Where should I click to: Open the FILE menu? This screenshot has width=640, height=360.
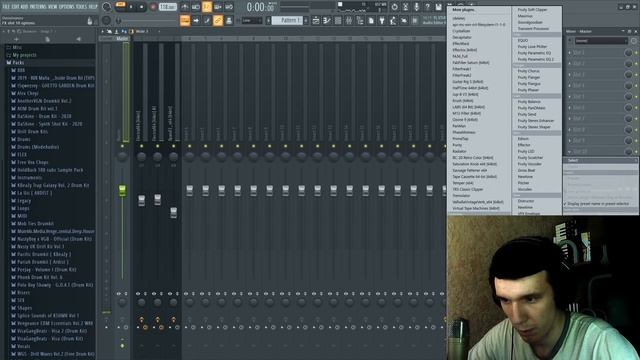tap(6, 7)
